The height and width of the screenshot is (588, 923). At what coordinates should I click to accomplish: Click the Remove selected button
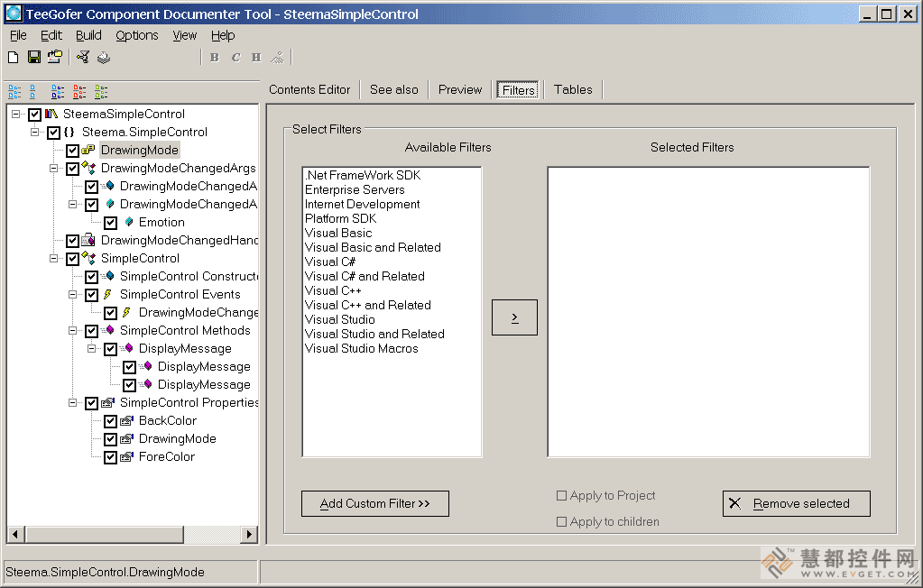[797, 504]
